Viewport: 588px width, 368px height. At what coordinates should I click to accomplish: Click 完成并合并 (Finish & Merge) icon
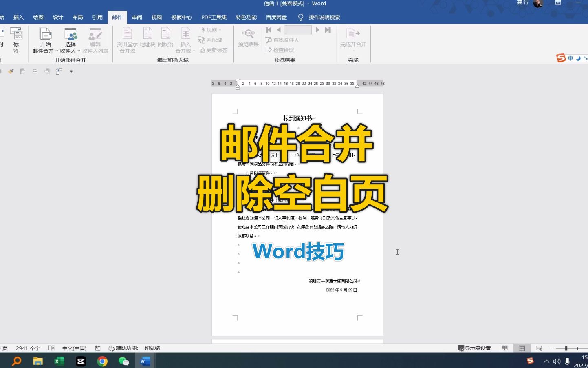(353, 34)
